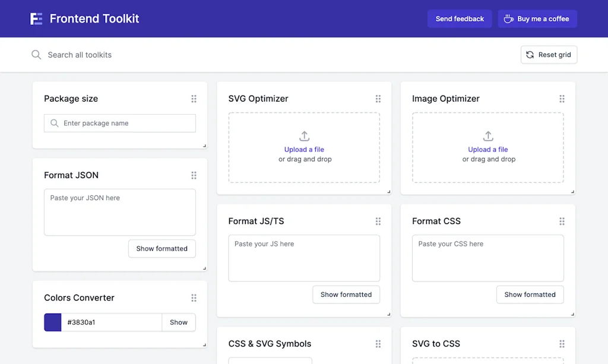The height and width of the screenshot is (364, 608).
Task: Click the refresh icon on the Reset grid button
Action: pos(529,55)
